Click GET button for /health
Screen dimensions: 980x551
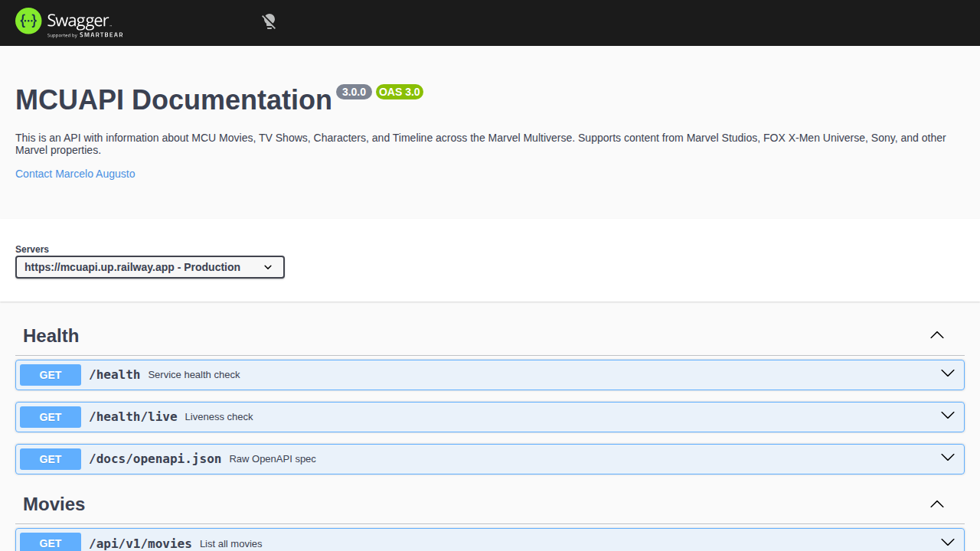point(51,375)
